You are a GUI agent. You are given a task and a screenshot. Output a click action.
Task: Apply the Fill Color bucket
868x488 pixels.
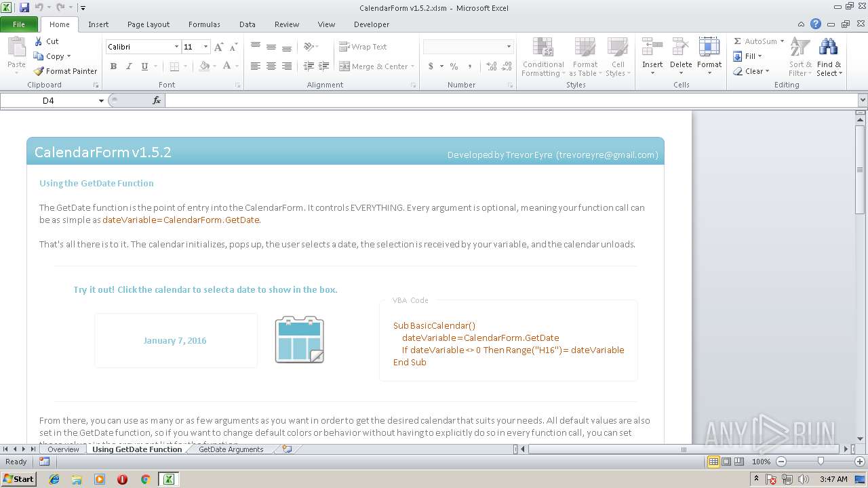click(x=204, y=66)
